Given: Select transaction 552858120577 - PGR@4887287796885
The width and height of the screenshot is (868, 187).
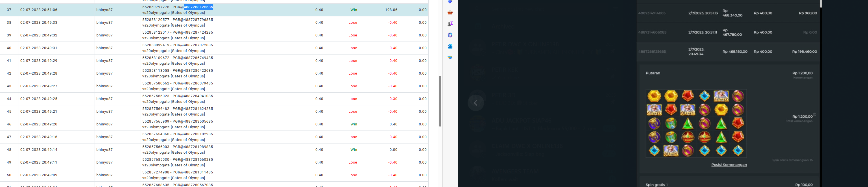Looking at the screenshot, I should click(x=178, y=20).
